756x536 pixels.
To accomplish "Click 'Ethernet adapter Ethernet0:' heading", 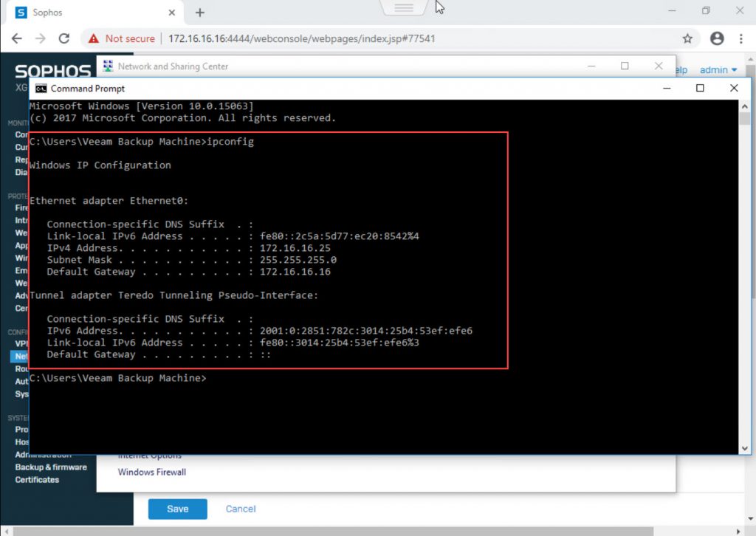I will coord(109,201).
